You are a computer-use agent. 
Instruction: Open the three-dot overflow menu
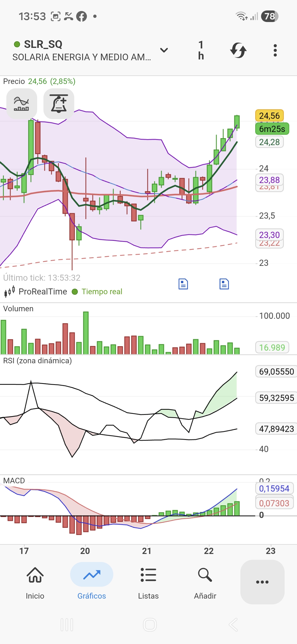[x=275, y=50]
